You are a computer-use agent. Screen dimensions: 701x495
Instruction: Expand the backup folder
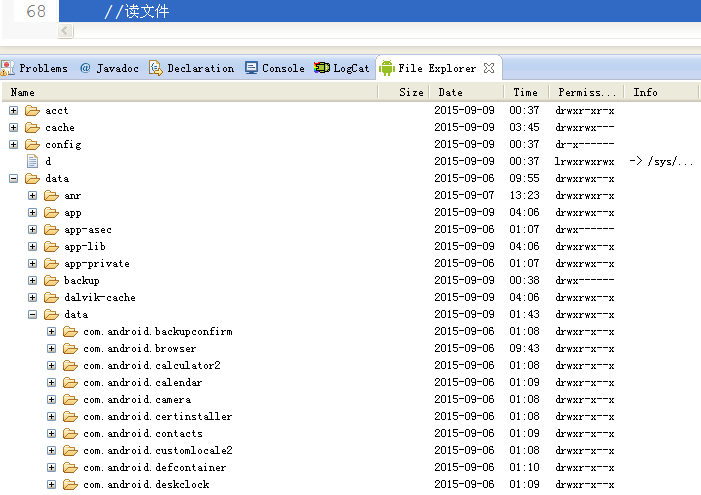click(32, 280)
